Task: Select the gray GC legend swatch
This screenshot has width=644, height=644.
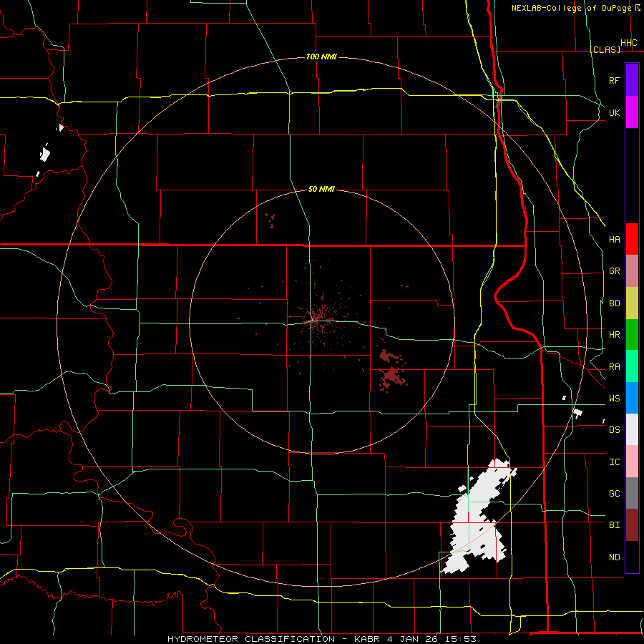Action: 632,493
